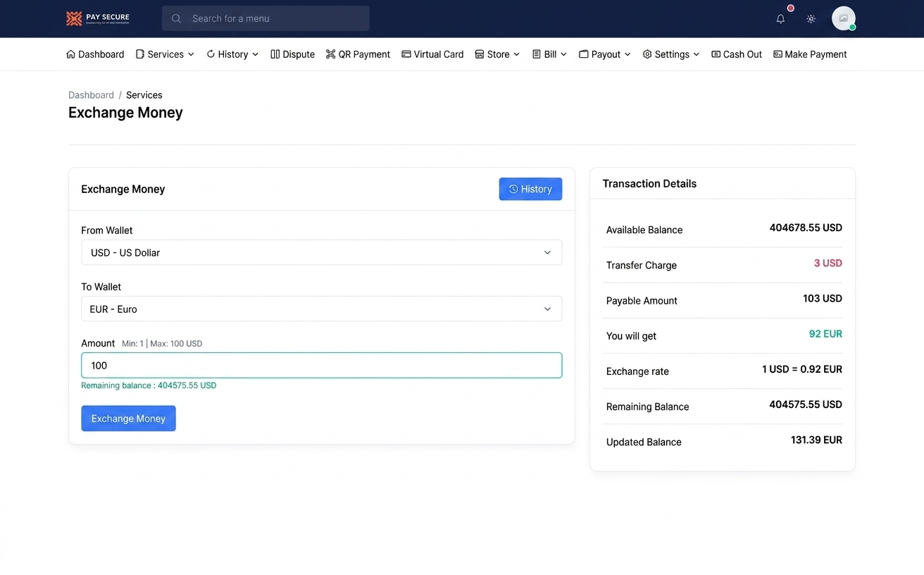Image resolution: width=924 pixels, height=575 pixels.
Task: Click the 404678.55 USD available balance
Action: [x=806, y=228]
